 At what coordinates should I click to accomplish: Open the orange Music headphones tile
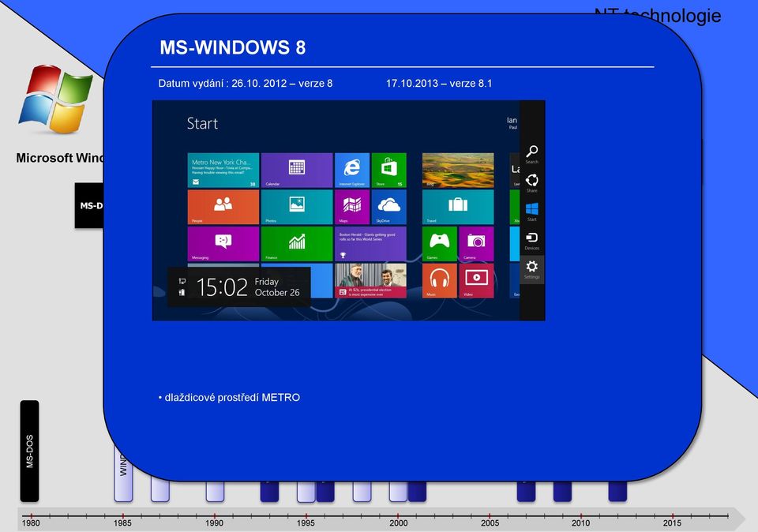(440, 280)
